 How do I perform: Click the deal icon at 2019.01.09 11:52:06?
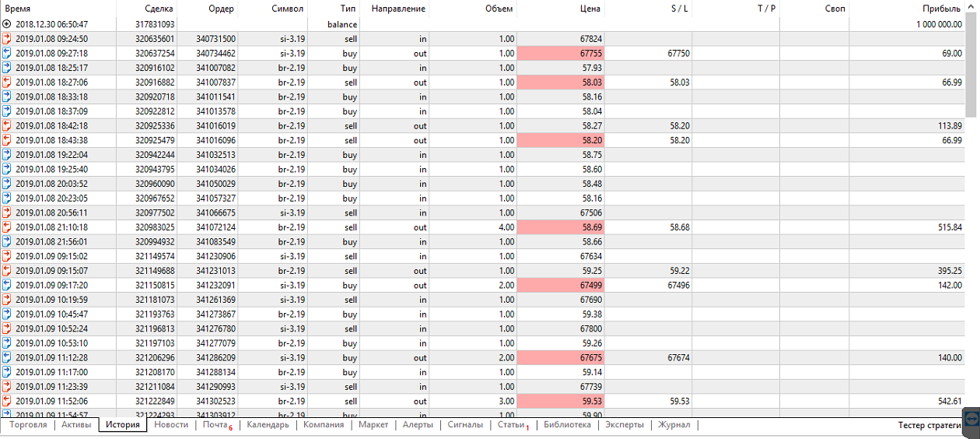pos(7,402)
